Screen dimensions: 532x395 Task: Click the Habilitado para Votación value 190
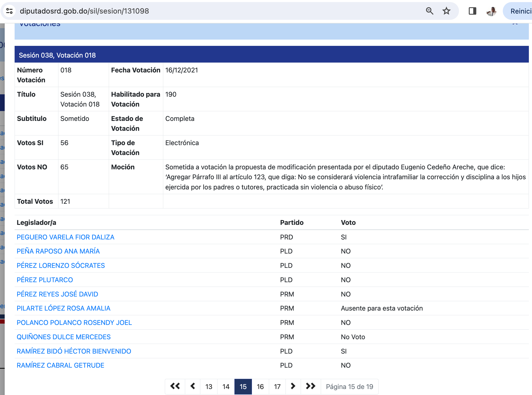(171, 94)
